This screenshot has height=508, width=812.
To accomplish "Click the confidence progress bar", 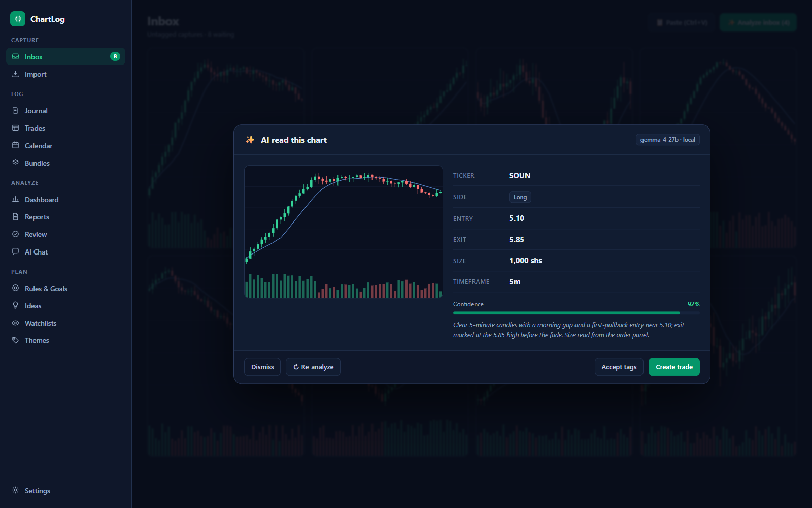I will 577,313.
